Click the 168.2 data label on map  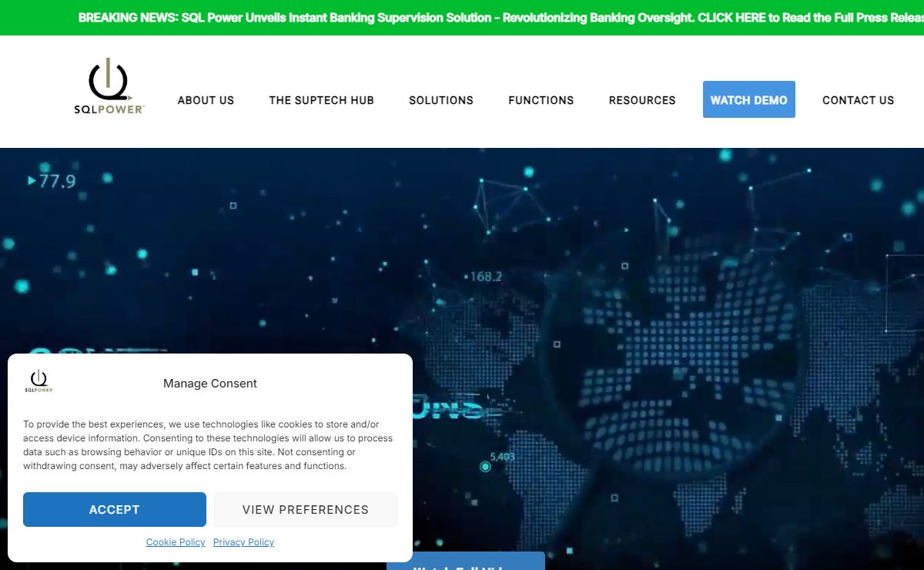pyautogui.click(x=485, y=276)
